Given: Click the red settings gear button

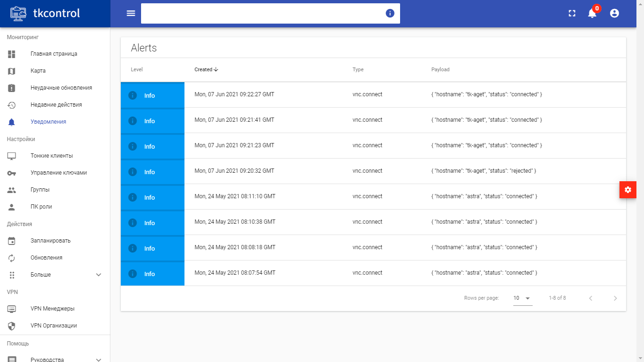Looking at the screenshot, I should coord(627,190).
